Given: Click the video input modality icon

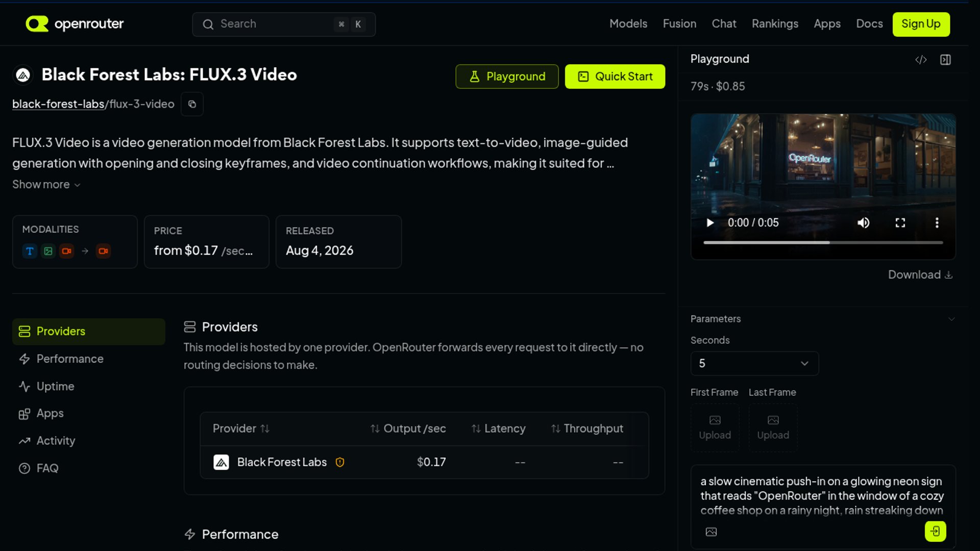Looking at the screenshot, I should (66, 251).
